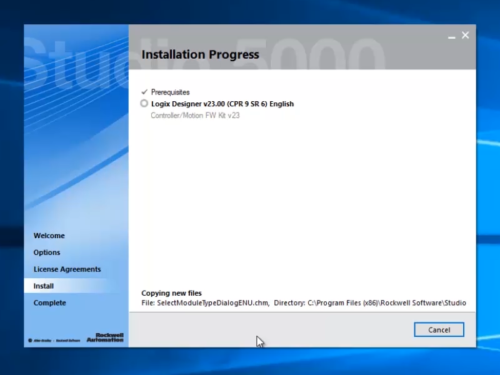Click the Prerequisites completed checkmark icon

coord(144,92)
